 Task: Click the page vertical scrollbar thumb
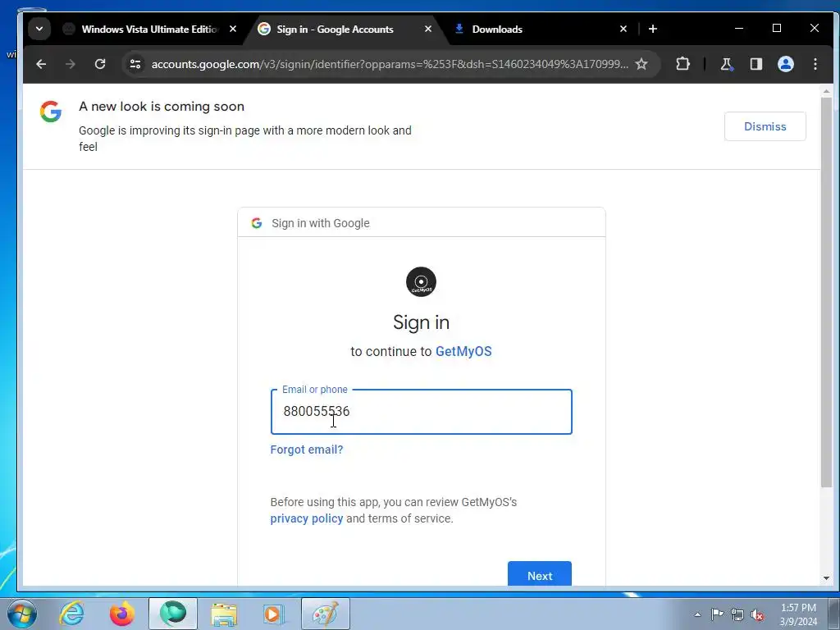(826, 292)
